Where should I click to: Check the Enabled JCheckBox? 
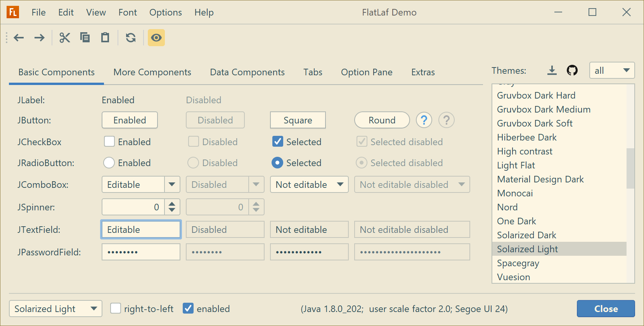point(109,142)
